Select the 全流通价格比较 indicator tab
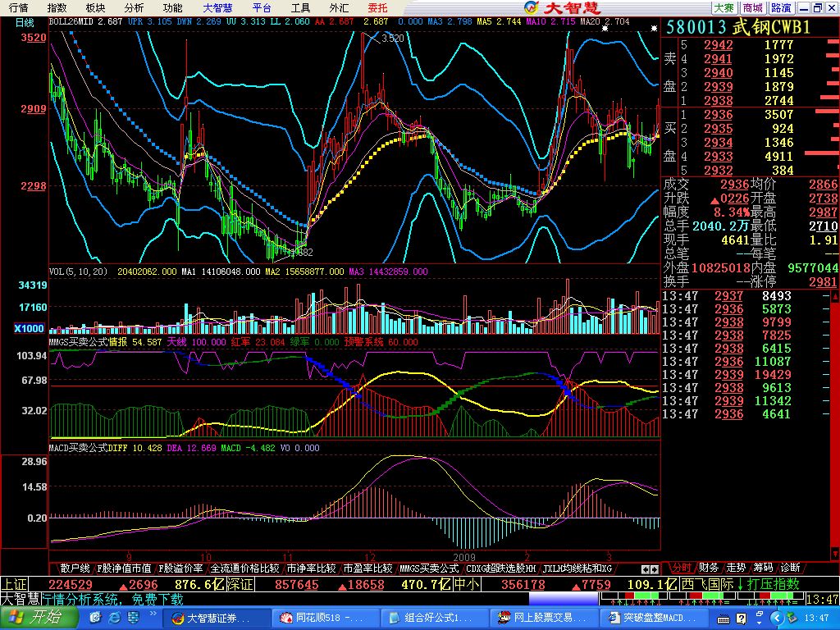This screenshot has height=630, width=840. click(x=244, y=568)
